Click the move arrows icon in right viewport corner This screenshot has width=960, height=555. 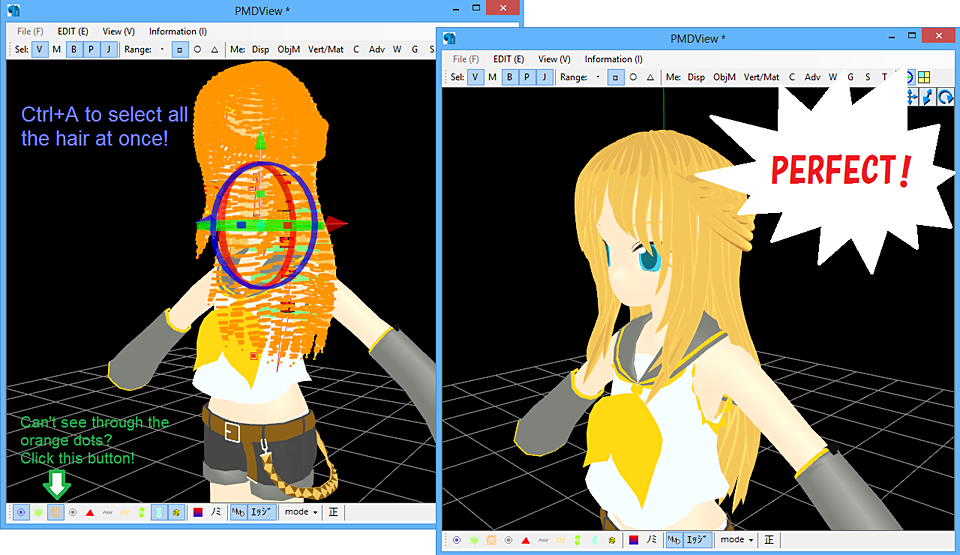[912, 97]
